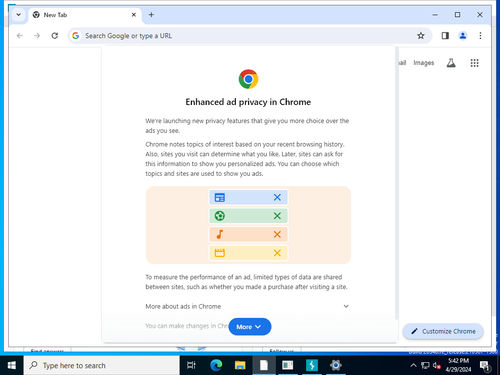Open the tab search dropdown arrow

(19, 15)
